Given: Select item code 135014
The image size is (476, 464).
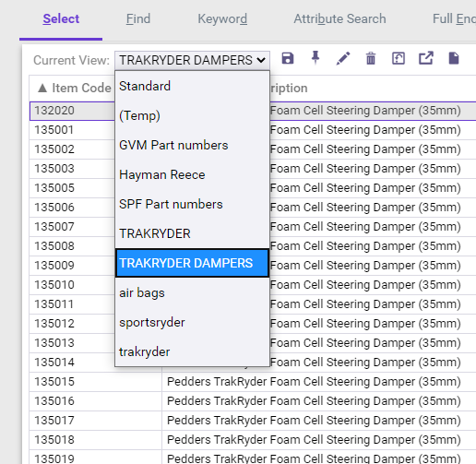Looking at the screenshot, I should coord(54,363).
